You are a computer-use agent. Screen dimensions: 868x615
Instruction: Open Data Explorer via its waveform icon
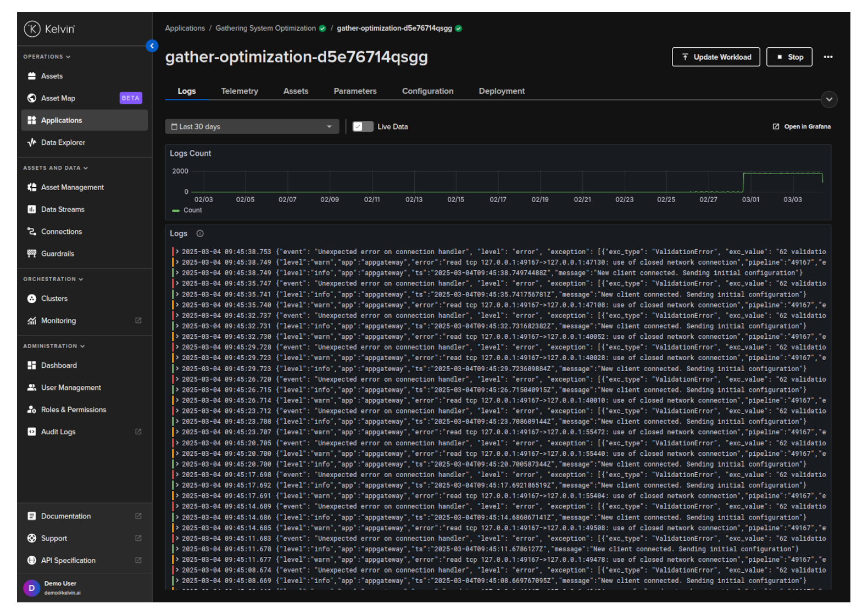click(32, 143)
